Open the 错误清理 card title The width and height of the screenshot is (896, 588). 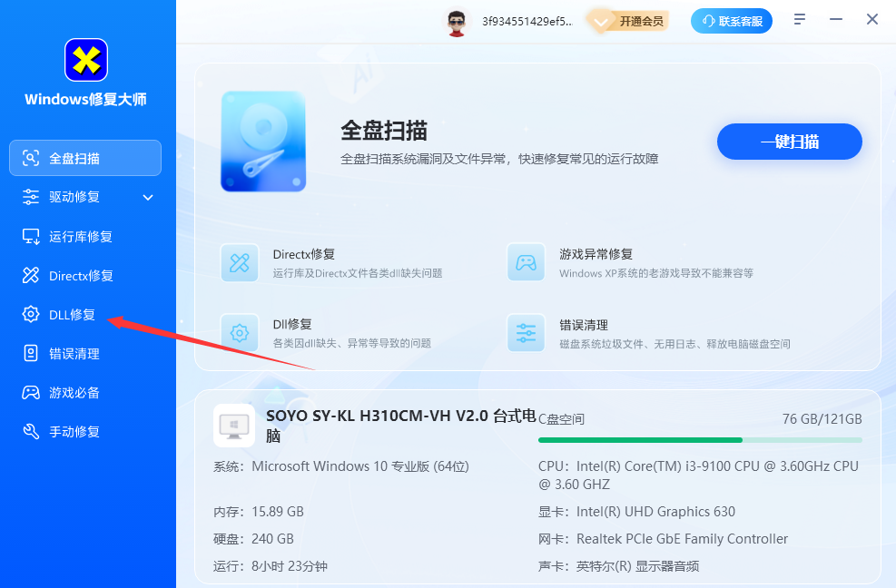[x=584, y=325]
